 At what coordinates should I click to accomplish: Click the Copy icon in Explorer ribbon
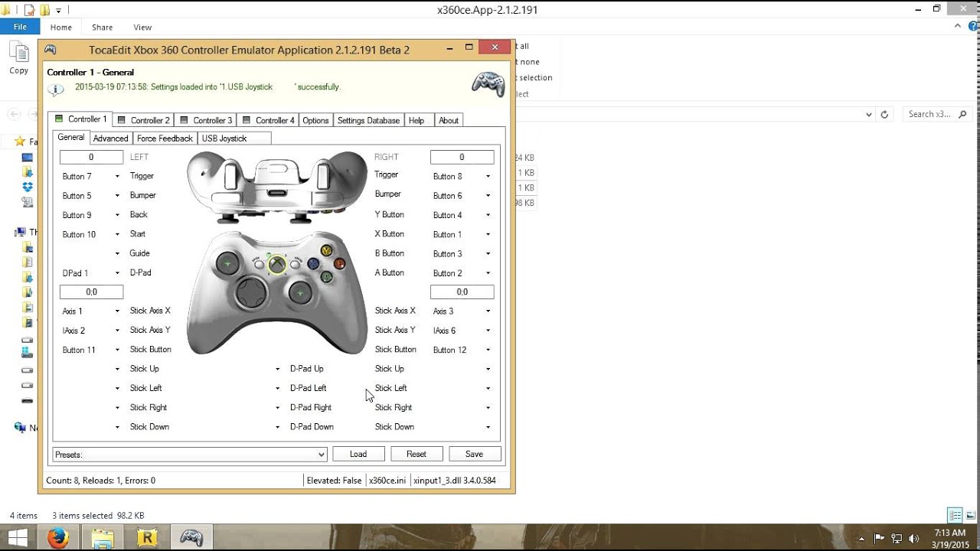[18, 52]
